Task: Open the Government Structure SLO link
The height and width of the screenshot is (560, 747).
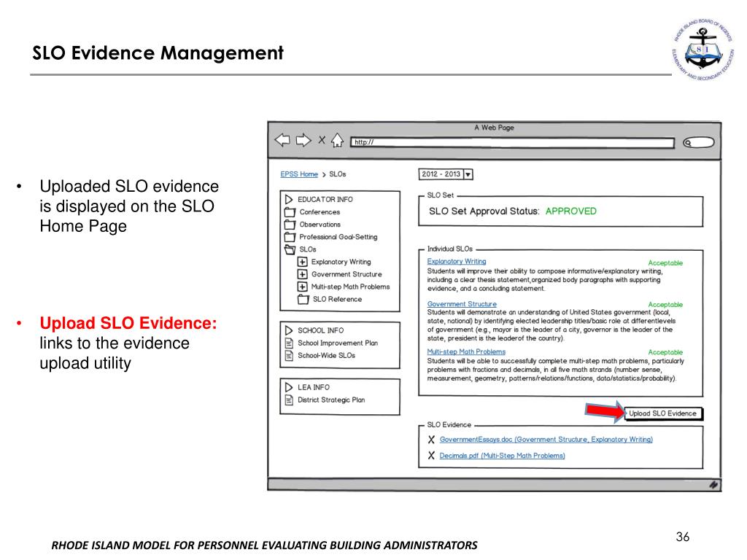Action: (462, 304)
